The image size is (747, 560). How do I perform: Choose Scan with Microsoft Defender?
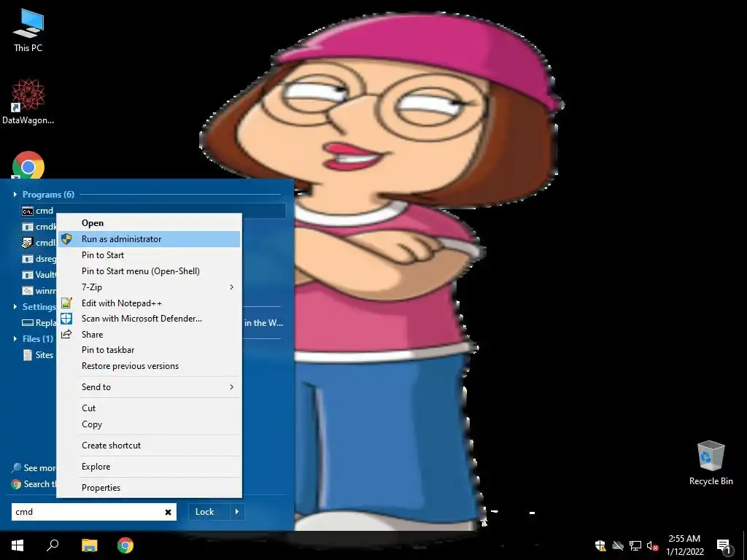(x=149, y=319)
